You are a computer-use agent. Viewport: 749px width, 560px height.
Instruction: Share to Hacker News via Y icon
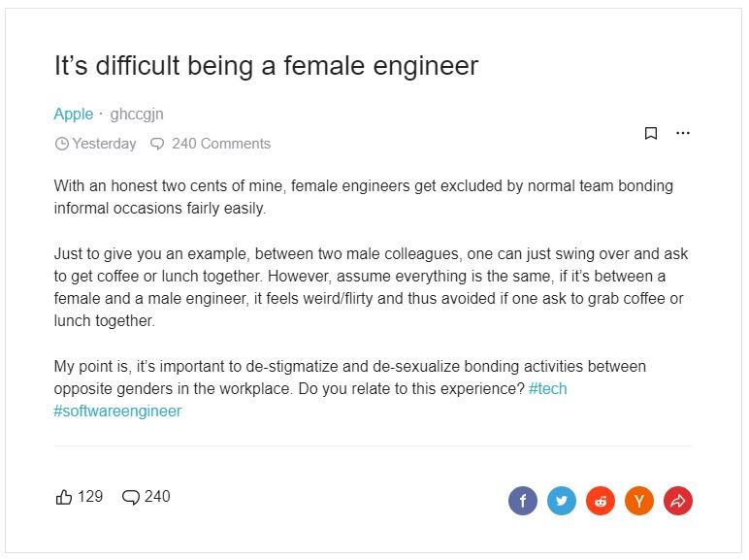tap(639, 501)
